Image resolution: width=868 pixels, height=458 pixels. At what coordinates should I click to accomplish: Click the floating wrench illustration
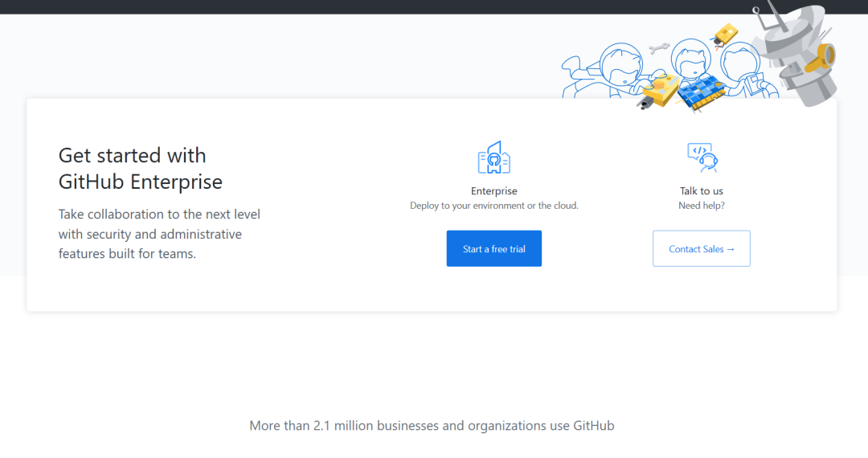[659, 49]
